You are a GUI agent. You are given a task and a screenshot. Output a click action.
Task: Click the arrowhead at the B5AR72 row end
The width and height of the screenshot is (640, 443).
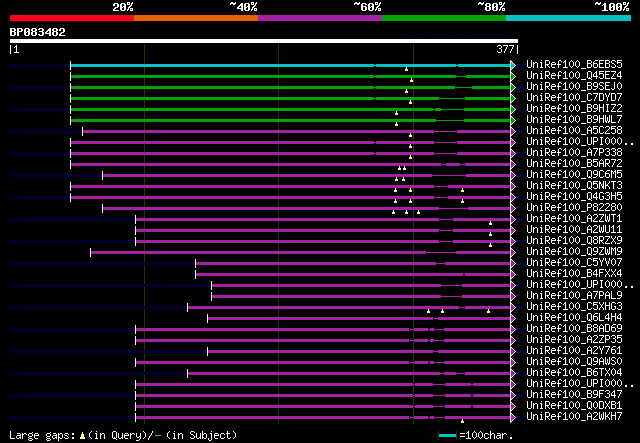(513, 165)
